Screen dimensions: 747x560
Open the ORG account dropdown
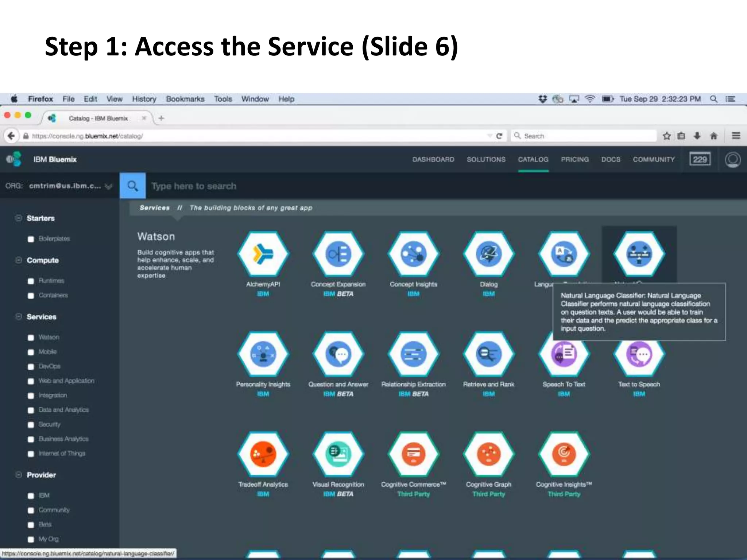click(x=108, y=186)
